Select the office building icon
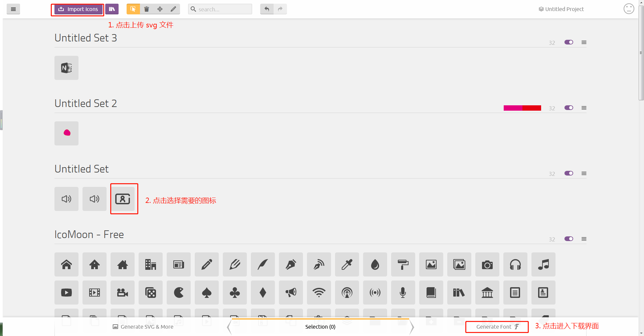This screenshot has width=644, height=336. 151,264
